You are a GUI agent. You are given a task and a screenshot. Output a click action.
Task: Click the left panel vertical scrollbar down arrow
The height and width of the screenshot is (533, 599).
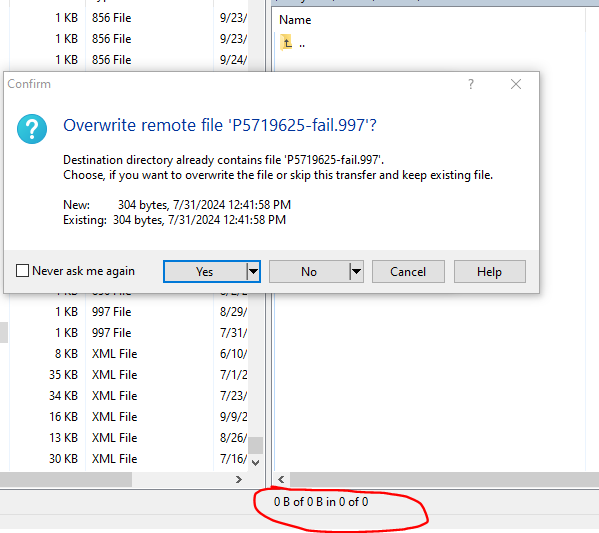[256, 463]
